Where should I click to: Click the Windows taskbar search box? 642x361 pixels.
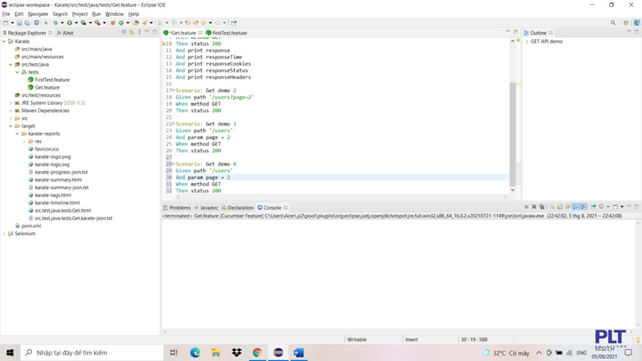92,352
